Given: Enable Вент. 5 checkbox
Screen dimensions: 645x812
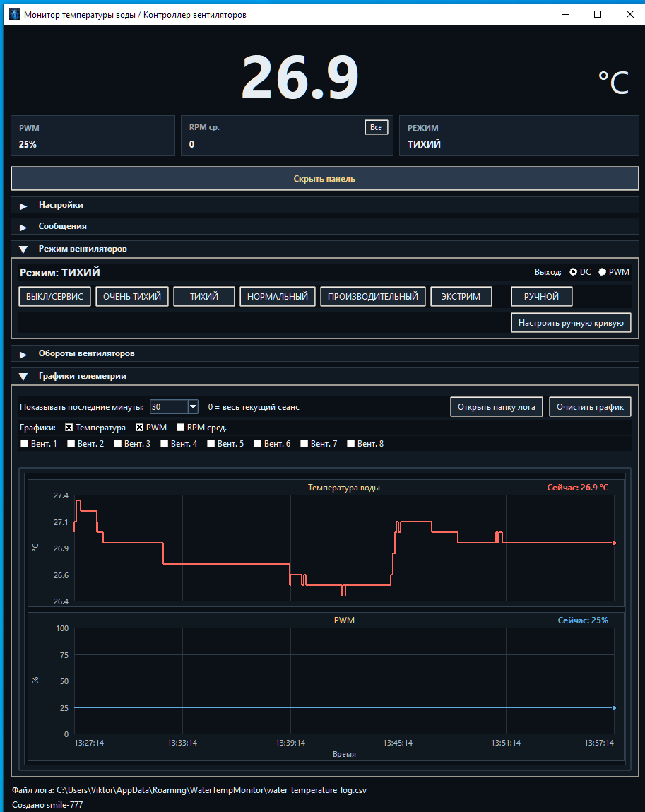Looking at the screenshot, I should (x=211, y=444).
